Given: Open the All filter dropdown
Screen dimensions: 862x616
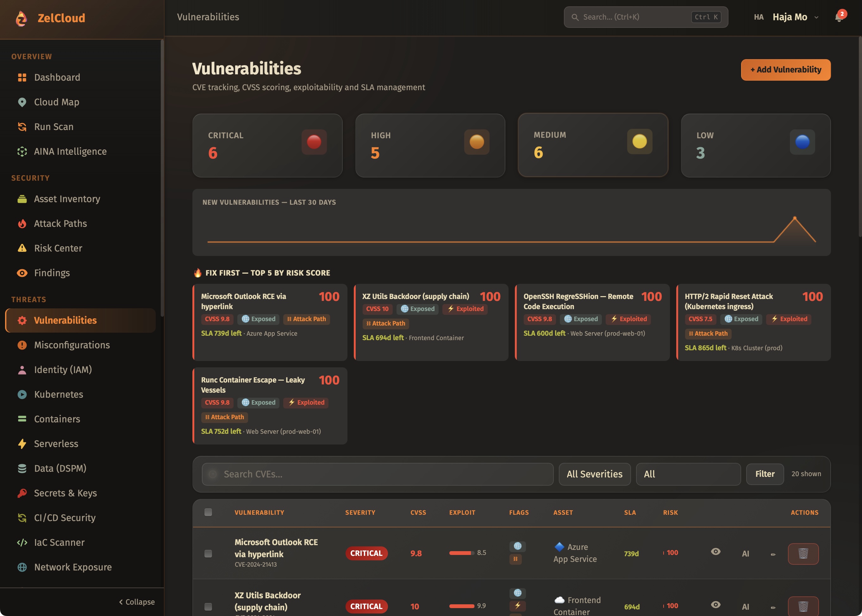Looking at the screenshot, I should click(688, 474).
